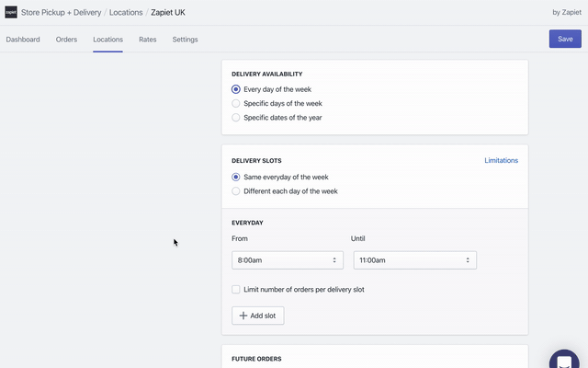Click the Locations breadcrumb link
Viewport: 588px width, 368px height.
point(126,13)
